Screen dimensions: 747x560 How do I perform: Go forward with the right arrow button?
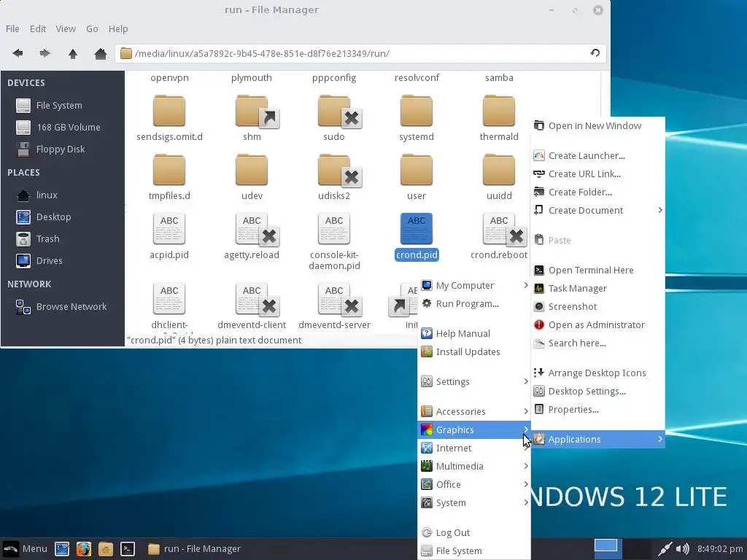click(x=44, y=53)
